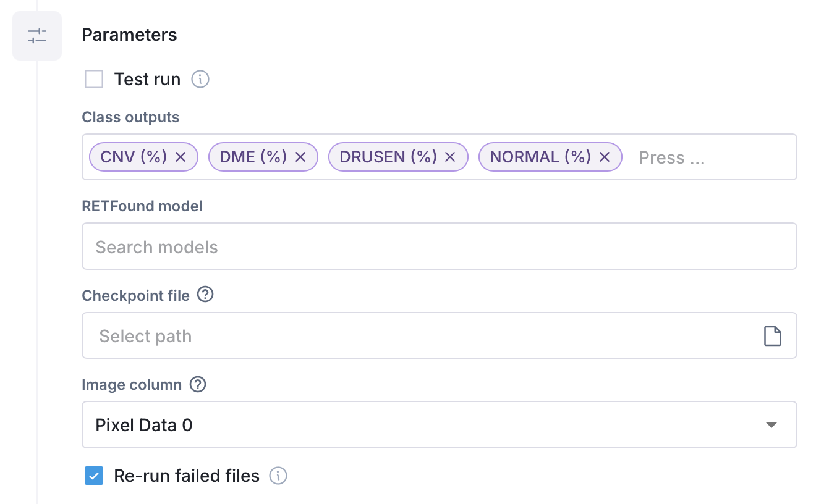The image size is (816, 504).
Task: Select the Pixel Data 0 combo box
Action: point(420,425)
